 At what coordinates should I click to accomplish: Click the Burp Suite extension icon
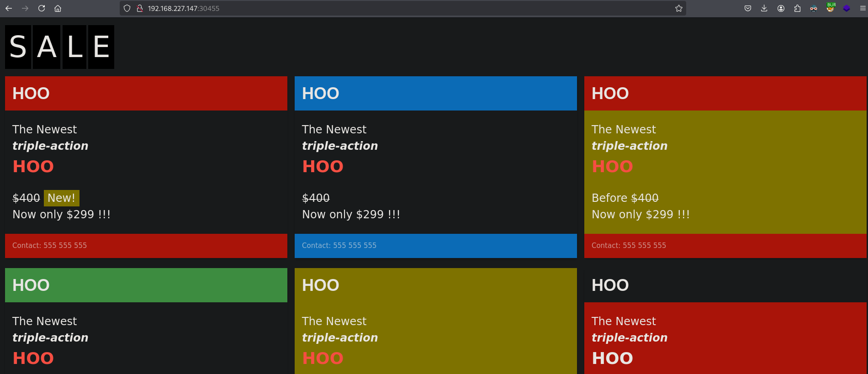(x=831, y=8)
